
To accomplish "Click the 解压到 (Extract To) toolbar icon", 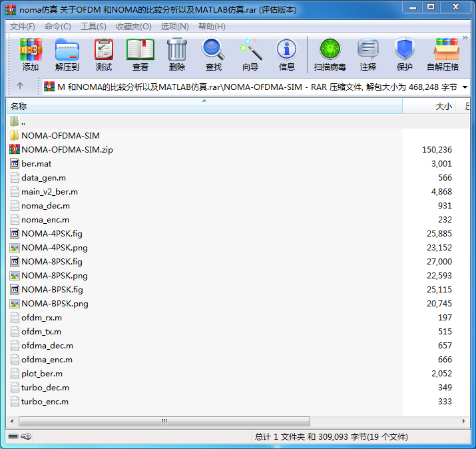I will click(67, 49).
